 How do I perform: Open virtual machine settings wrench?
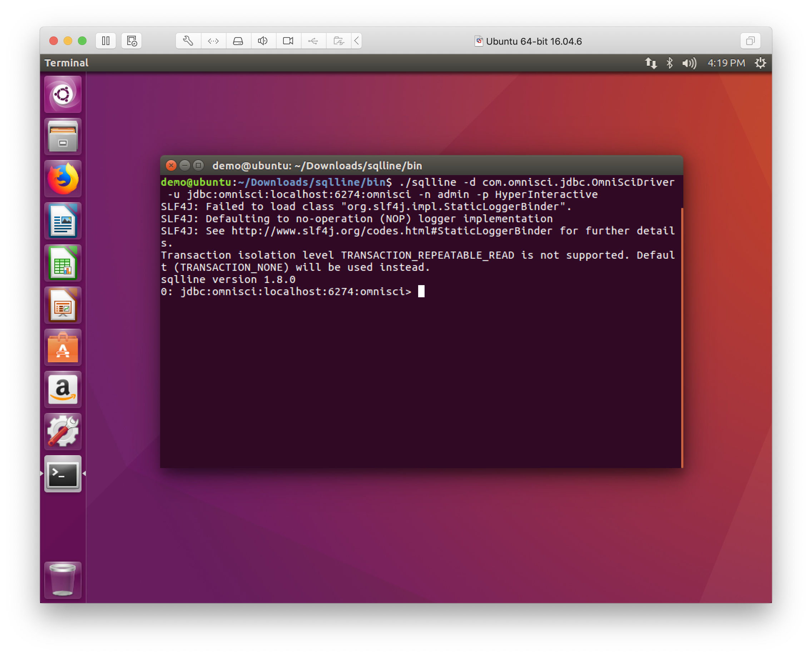click(x=188, y=41)
